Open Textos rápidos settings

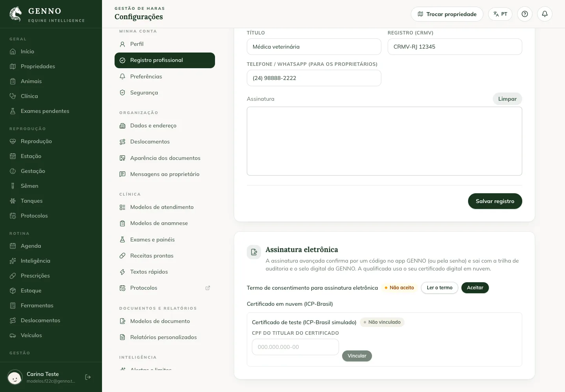click(x=165, y=272)
